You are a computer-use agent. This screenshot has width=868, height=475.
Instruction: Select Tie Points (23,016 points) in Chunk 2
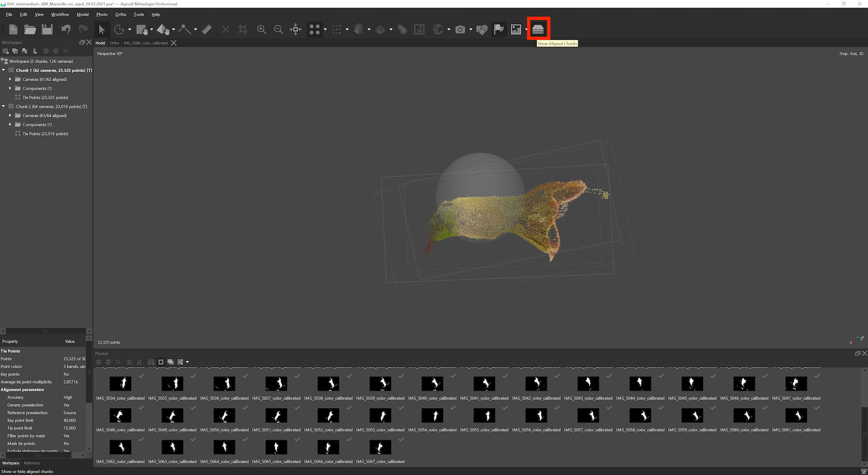pos(45,134)
